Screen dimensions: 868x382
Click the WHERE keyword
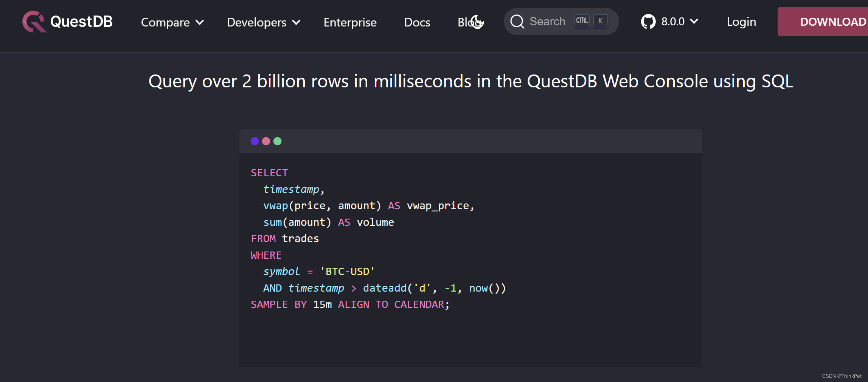point(266,255)
